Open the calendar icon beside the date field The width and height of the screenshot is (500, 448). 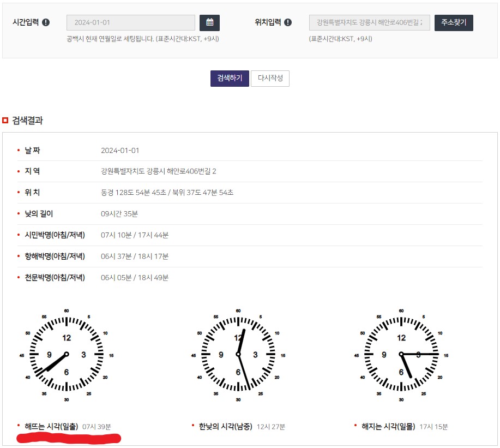point(210,23)
